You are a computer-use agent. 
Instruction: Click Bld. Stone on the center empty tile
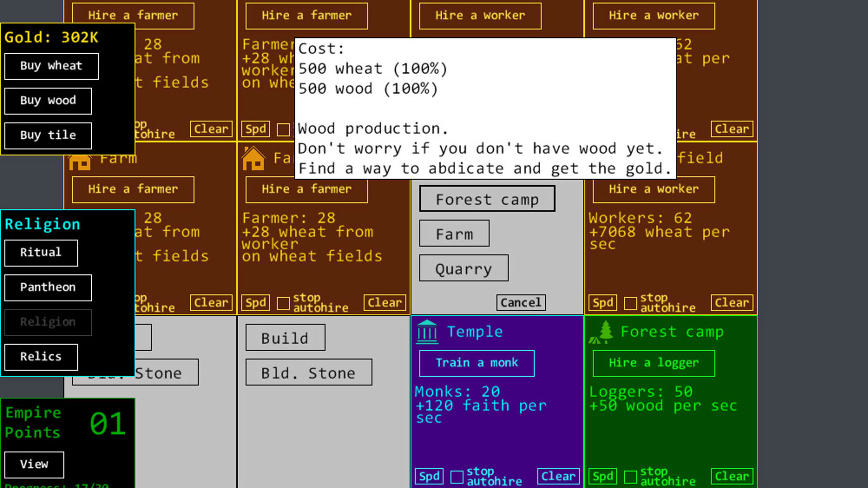coord(309,372)
